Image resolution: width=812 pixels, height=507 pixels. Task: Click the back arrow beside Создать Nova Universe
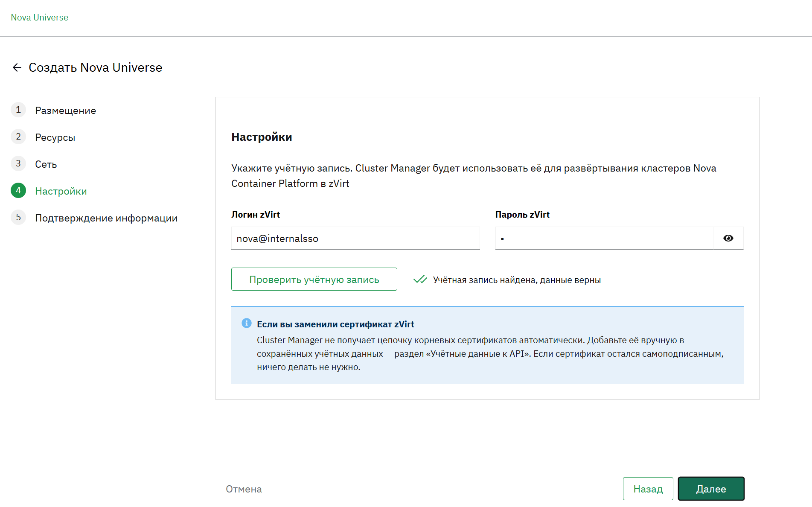[17, 67]
